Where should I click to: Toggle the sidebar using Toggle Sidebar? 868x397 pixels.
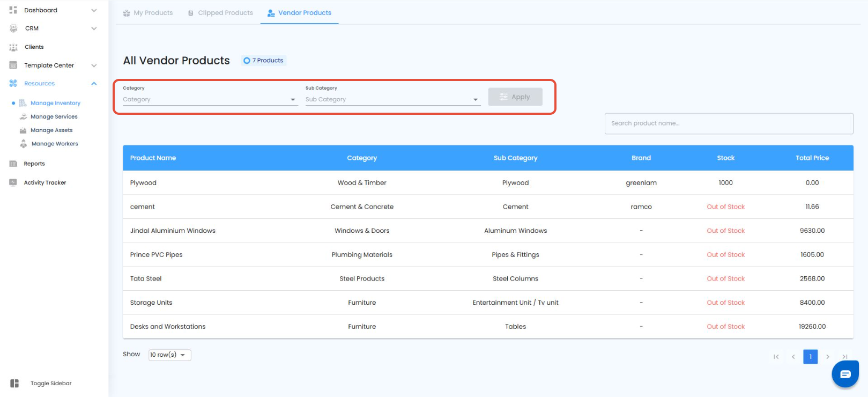click(x=14, y=383)
